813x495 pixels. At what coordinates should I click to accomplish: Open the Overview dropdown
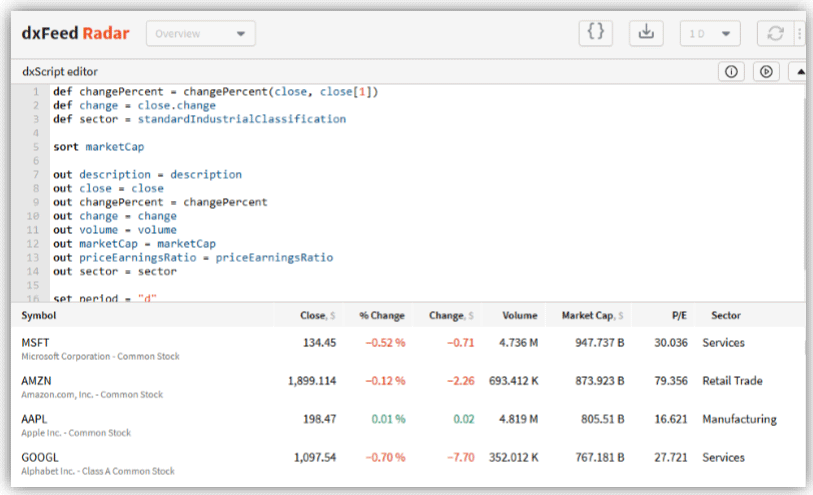201,34
